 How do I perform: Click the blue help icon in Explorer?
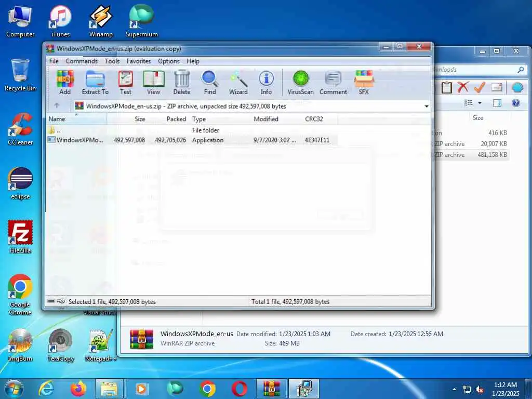(x=516, y=103)
